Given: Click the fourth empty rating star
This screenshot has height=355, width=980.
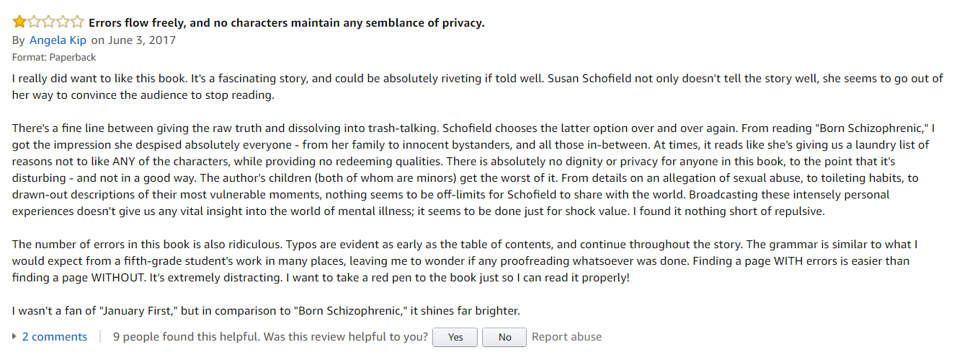Looking at the screenshot, I should click(63, 22).
